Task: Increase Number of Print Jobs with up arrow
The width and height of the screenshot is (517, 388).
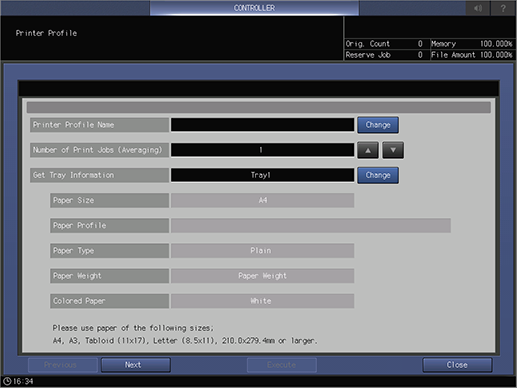Action: [x=368, y=150]
